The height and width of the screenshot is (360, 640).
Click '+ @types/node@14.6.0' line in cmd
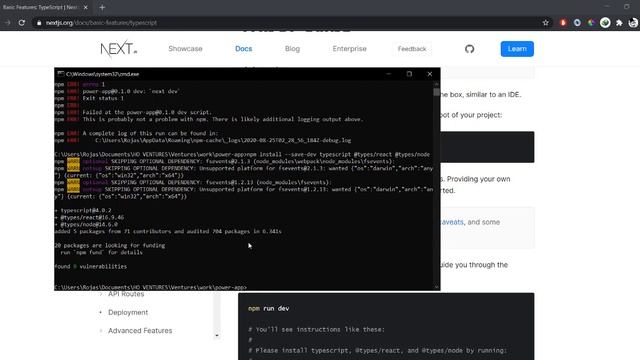point(86,224)
